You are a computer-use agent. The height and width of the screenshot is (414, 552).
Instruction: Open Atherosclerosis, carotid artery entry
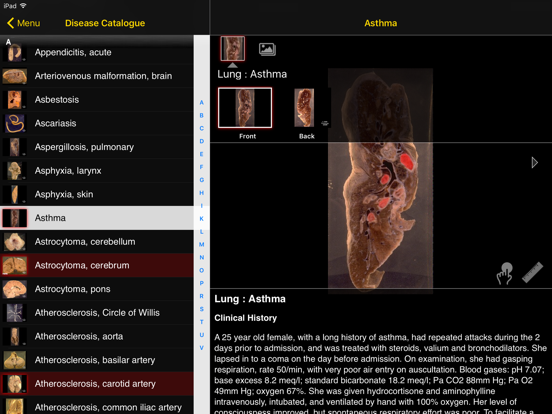click(96, 383)
